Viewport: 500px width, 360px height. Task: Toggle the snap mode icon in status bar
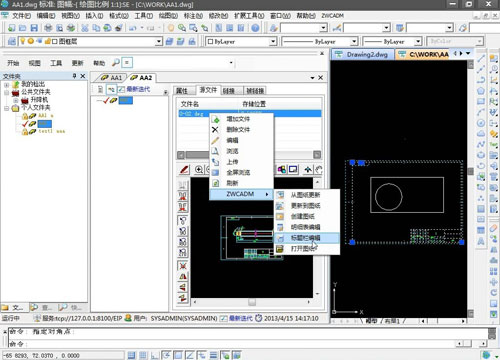coord(131,355)
